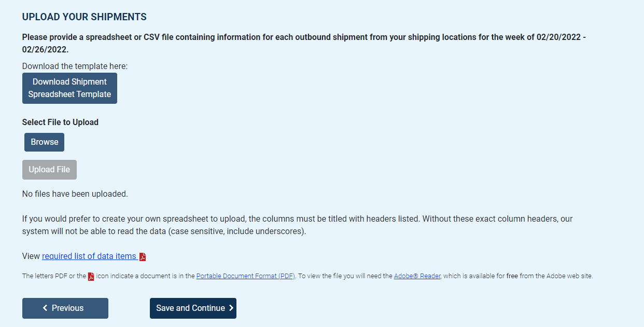The width and height of the screenshot is (644, 327).
Task: Click the word "free" in the footnote
Action: coord(512,276)
